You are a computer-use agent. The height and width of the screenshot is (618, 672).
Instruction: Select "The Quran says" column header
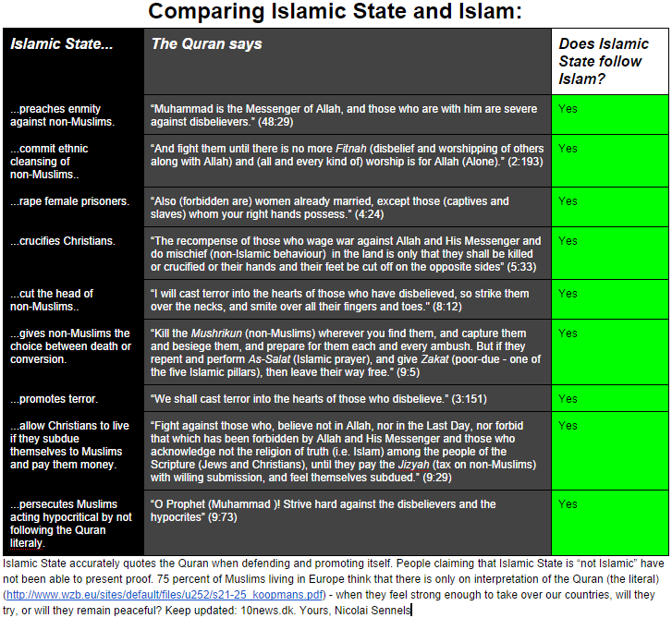point(207,44)
